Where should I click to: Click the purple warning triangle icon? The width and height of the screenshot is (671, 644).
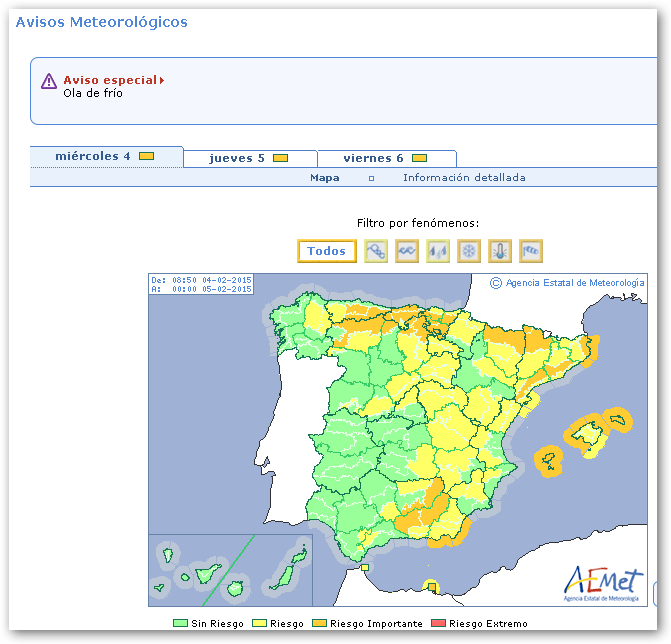(49, 81)
